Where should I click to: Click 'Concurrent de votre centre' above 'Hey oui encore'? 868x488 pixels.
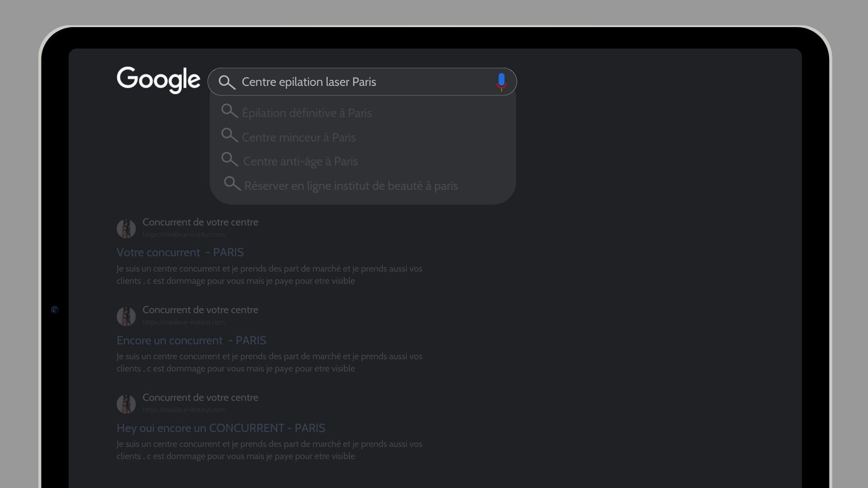pos(200,398)
